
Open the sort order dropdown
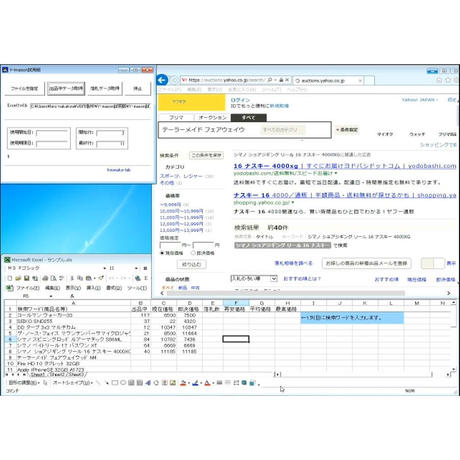tap(254, 278)
